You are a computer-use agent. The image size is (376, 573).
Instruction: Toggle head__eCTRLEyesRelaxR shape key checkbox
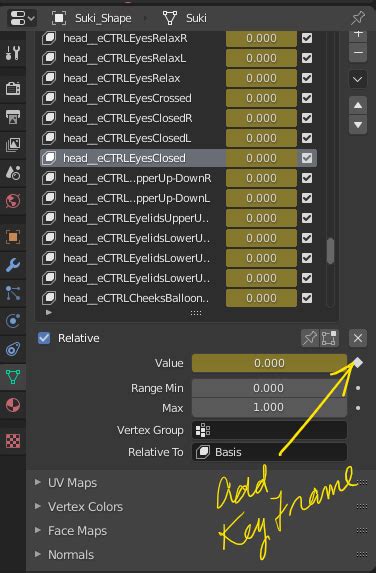pos(307,38)
